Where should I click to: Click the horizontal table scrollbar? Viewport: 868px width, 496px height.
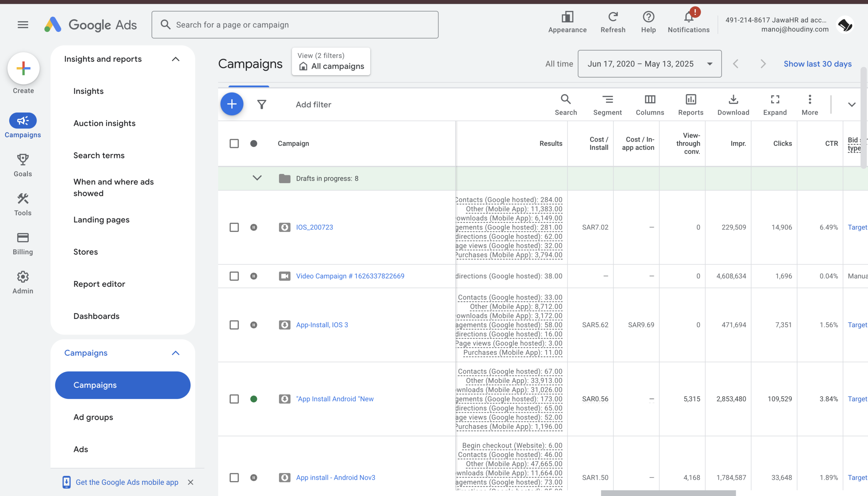coord(668,493)
